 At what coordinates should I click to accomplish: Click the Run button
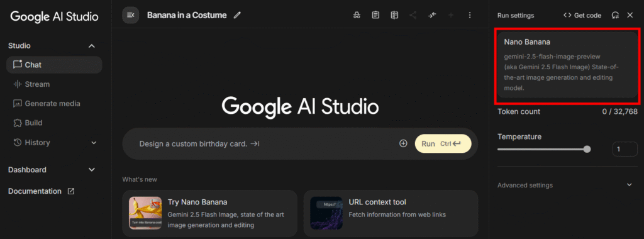tap(443, 144)
